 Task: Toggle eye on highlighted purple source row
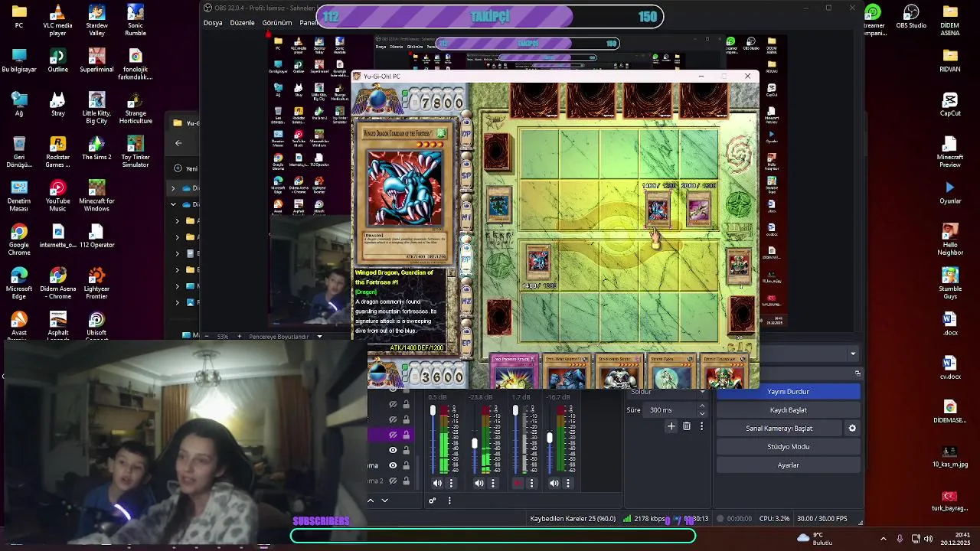coord(393,435)
